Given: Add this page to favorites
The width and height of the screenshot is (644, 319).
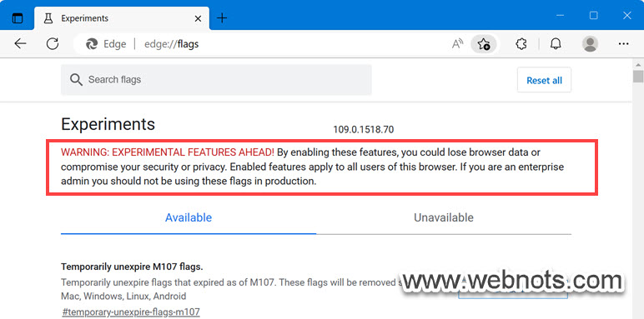Looking at the screenshot, I should pyautogui.click(x=484, y=44).
